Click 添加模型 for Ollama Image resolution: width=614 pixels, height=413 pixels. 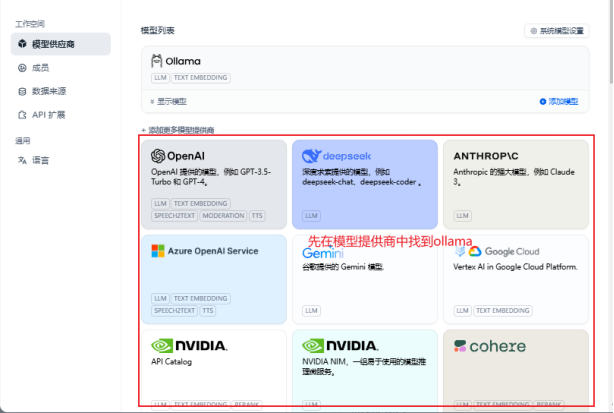pos(559,102)
